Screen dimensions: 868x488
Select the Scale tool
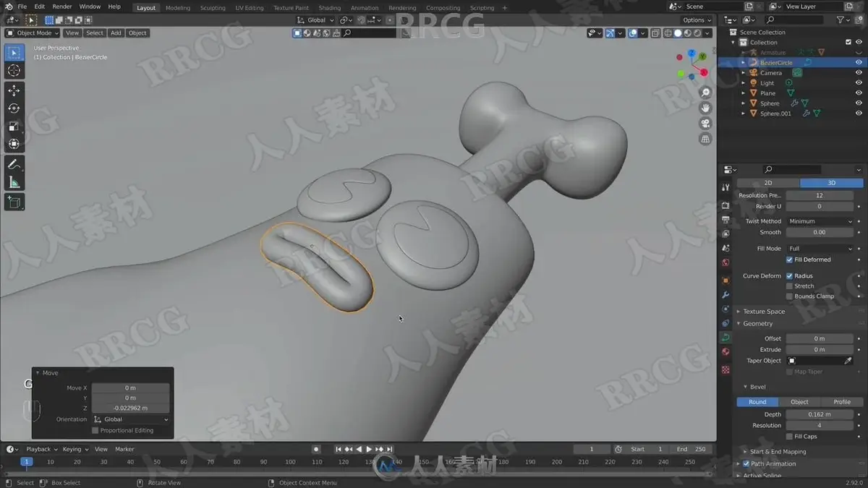coord(14,126)
